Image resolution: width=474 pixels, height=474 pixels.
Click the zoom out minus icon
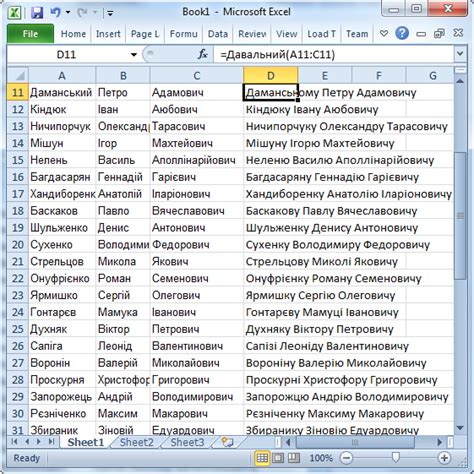[347, 458]
